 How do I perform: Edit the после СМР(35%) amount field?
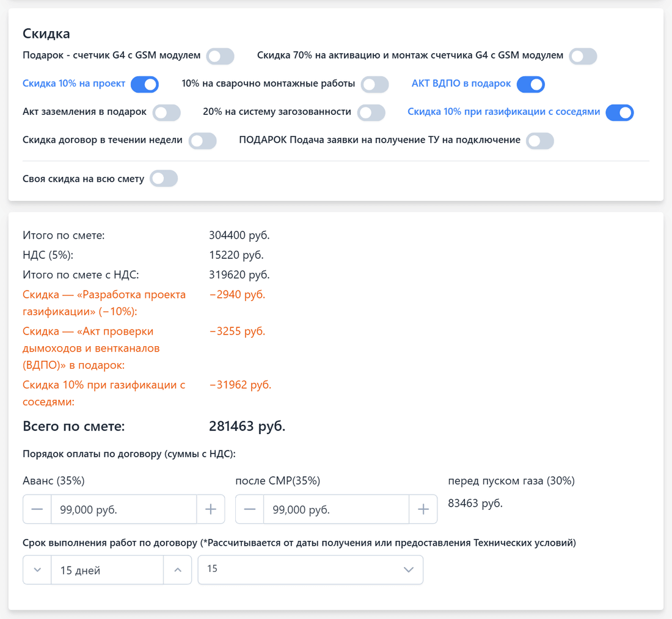click(337, 509)
